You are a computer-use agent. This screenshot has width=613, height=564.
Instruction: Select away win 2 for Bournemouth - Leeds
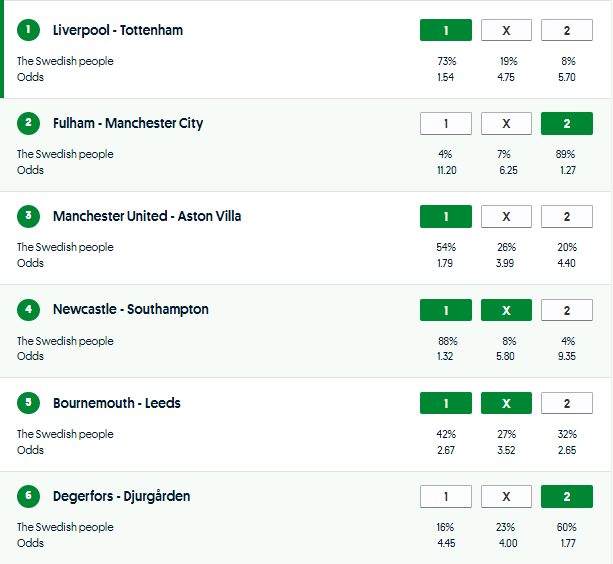pos(567,403)
